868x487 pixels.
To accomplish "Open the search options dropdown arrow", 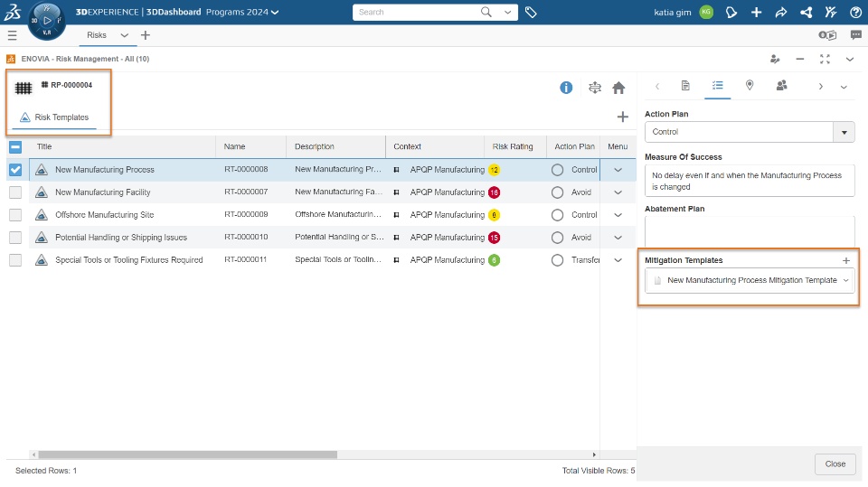I will pos(507,12).
